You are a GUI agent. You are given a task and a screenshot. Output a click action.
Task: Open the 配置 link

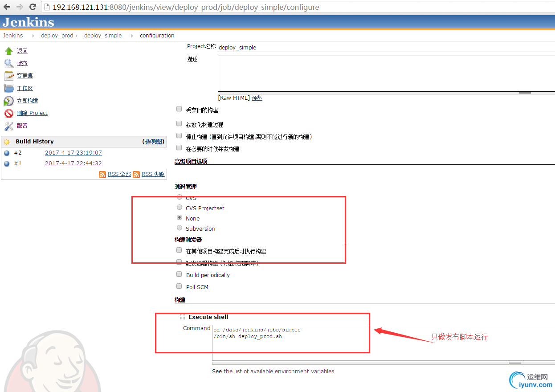(22, 126)
